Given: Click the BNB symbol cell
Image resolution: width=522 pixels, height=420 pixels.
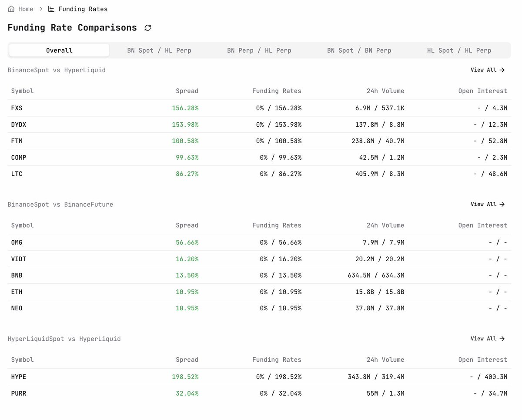Looking at the screenshot, I should pyautogui.click(x=17, y=276).
